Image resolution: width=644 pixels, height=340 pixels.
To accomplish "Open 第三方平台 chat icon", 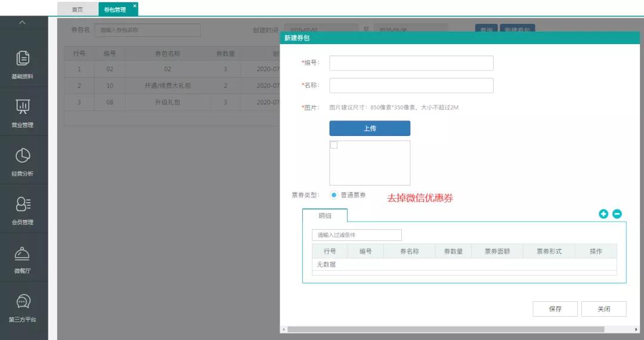I will pos(23,301).
